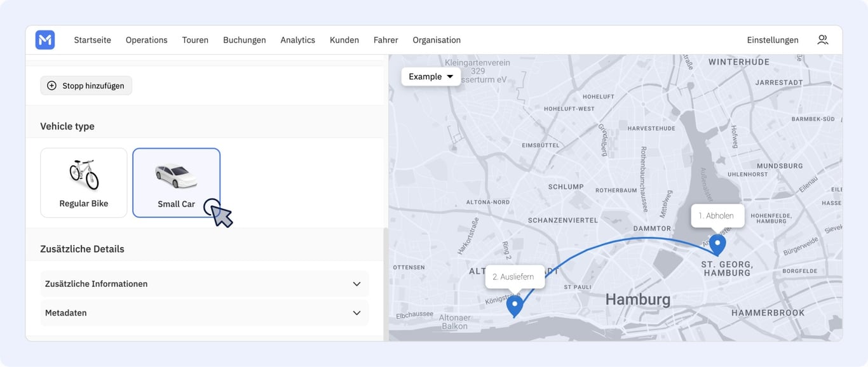Click the Zusätzliche Details heading
The height and width of the screenshot is (367, 868).
(x=82, y=249)
